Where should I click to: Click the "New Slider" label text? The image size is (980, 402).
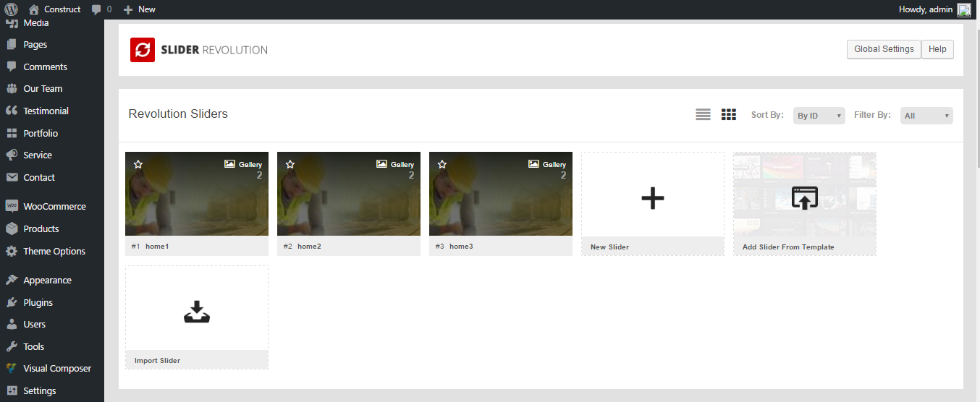click(x=609, y=247)
